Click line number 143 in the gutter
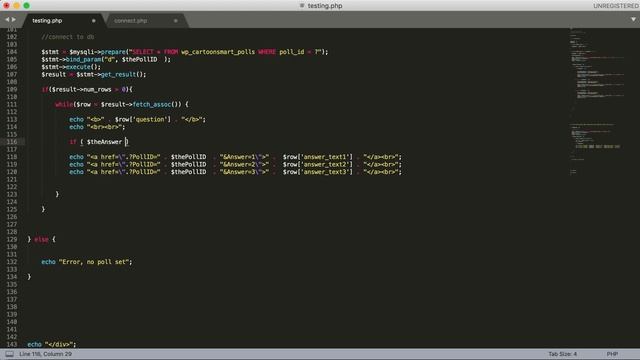Viewport: 640px width, 360px height. (11, 344)
